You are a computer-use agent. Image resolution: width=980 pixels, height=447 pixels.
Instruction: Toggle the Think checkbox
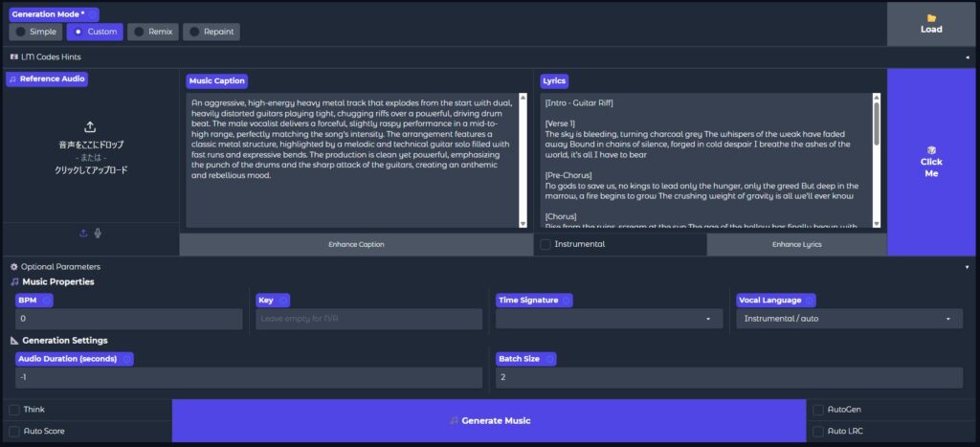(14, 410)
